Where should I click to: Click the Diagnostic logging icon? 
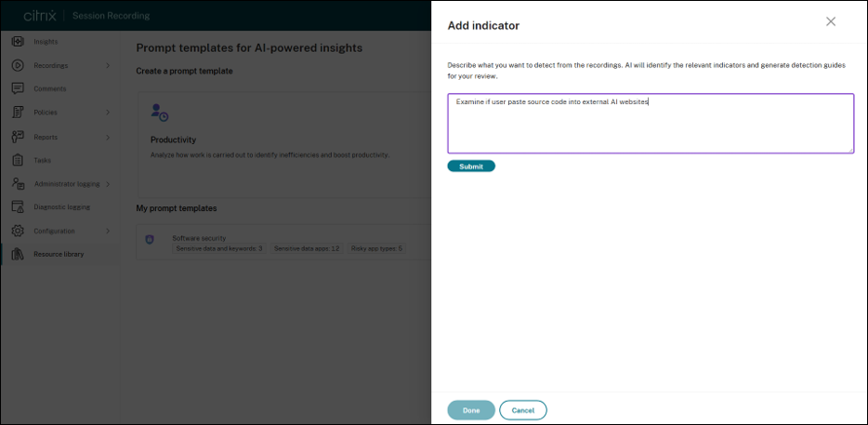pos(18,207)
